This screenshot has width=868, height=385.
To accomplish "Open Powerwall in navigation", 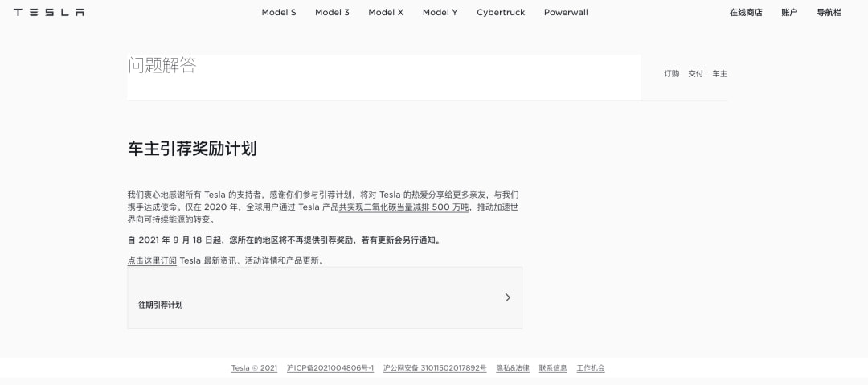I will [566, 12].
